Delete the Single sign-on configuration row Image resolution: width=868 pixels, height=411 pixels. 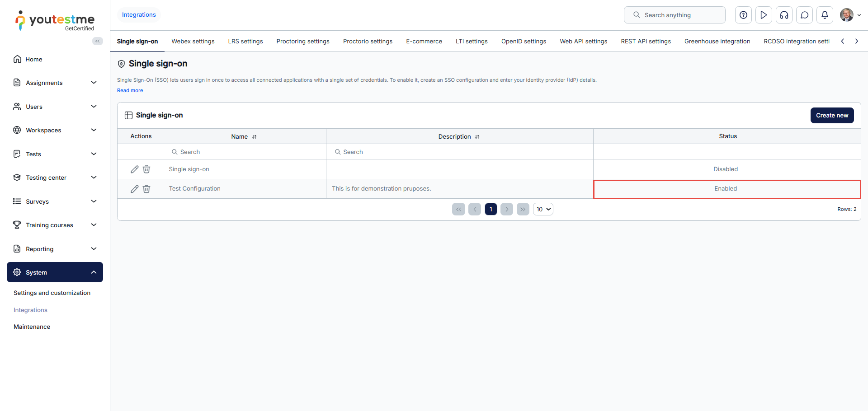click(146, 169)
